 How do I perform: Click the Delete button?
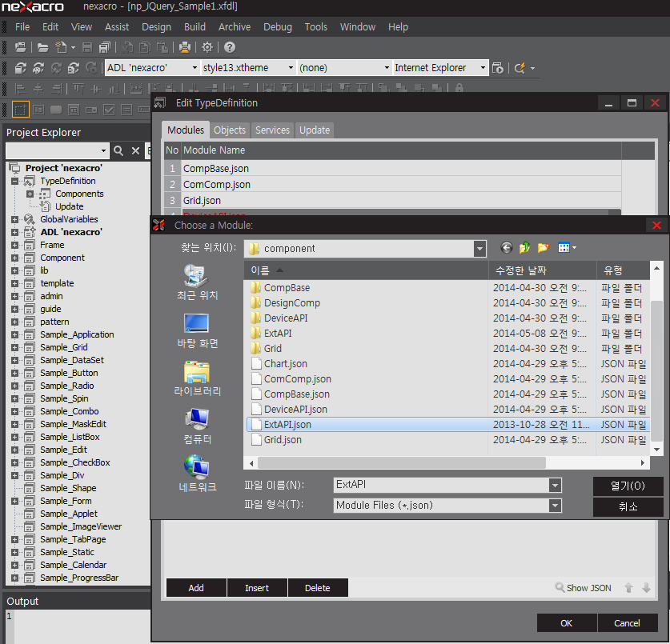[x=318, y=588]
